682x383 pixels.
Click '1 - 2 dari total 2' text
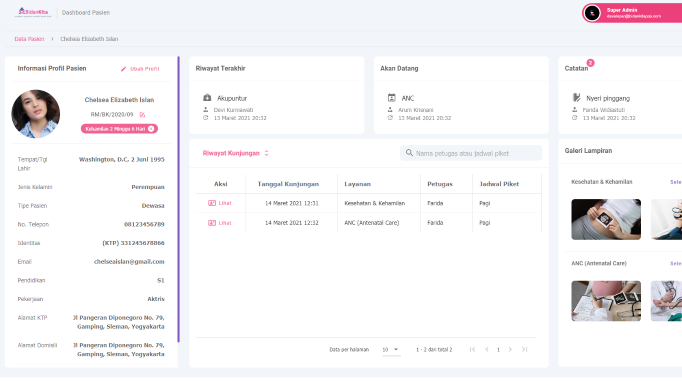(434, 350)
